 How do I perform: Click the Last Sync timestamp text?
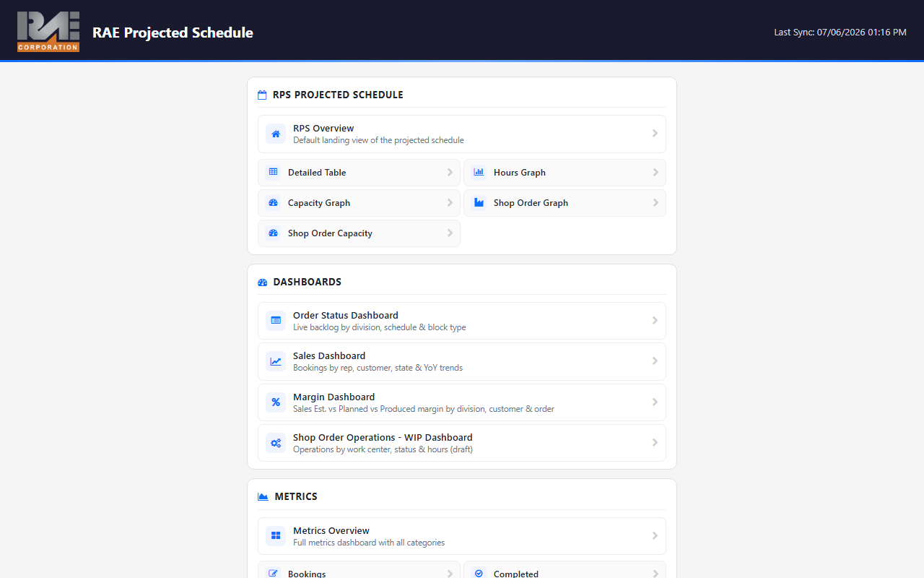click(840, 33)
